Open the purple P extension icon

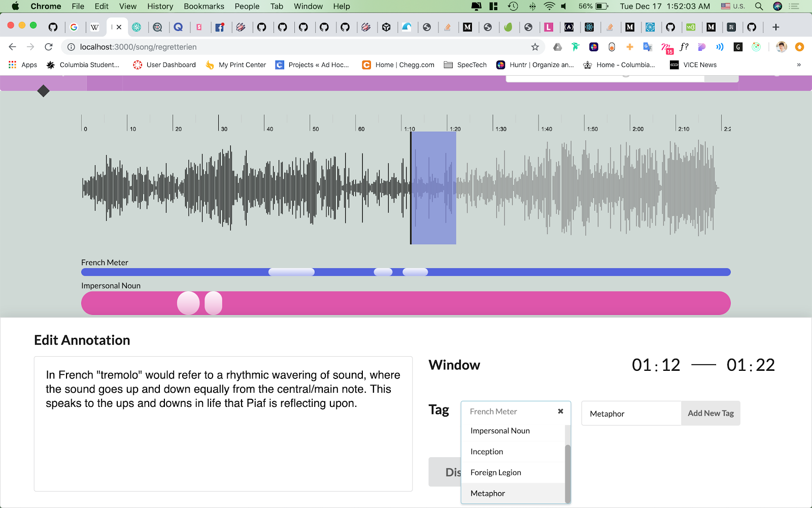(x=702, y=47)
